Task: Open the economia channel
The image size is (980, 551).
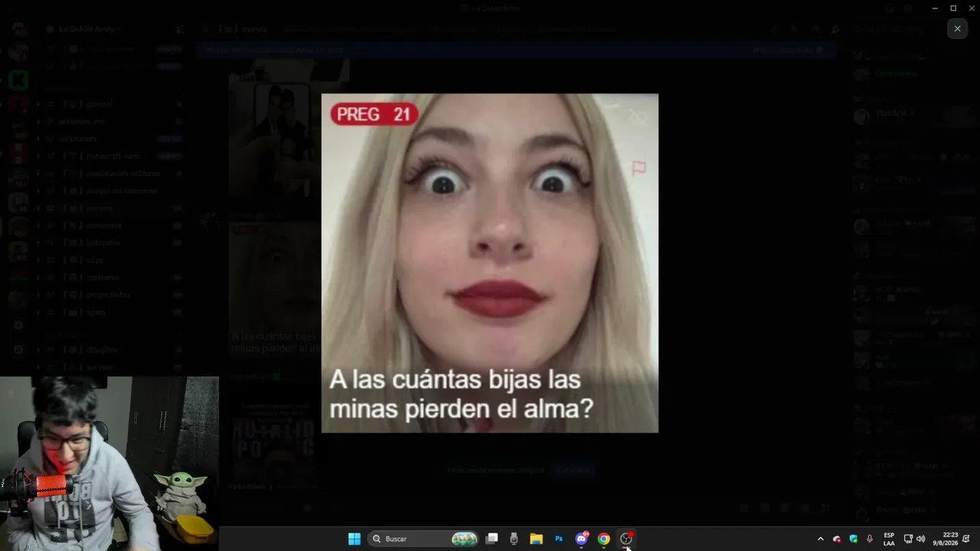Action: click(x=111, y=226)
